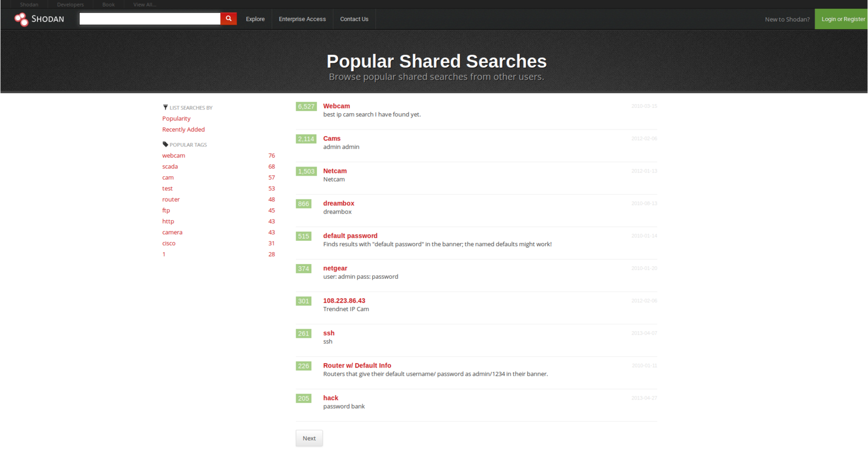Click webcam tag count 76
868x450 pixels.
[x=272, y=156]
